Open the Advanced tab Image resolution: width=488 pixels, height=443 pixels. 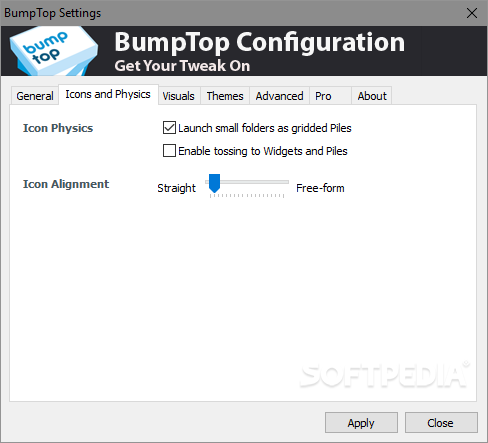click(279, 96)
